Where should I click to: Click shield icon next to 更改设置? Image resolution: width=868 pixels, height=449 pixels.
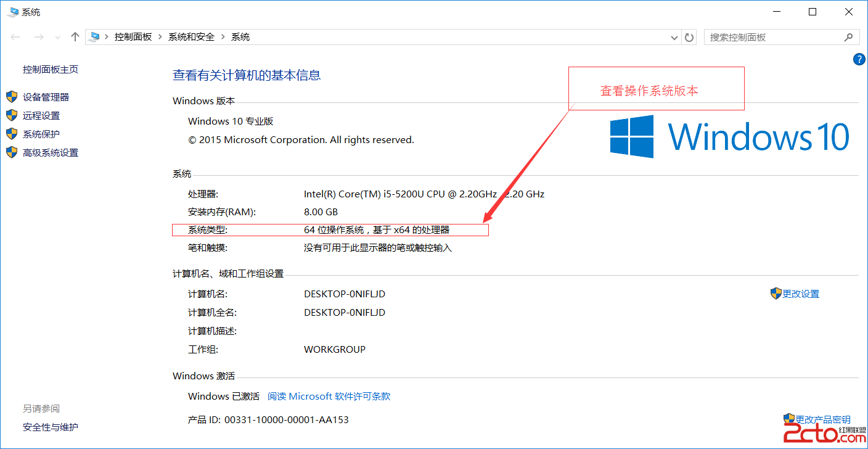click(x=776, y=294)
